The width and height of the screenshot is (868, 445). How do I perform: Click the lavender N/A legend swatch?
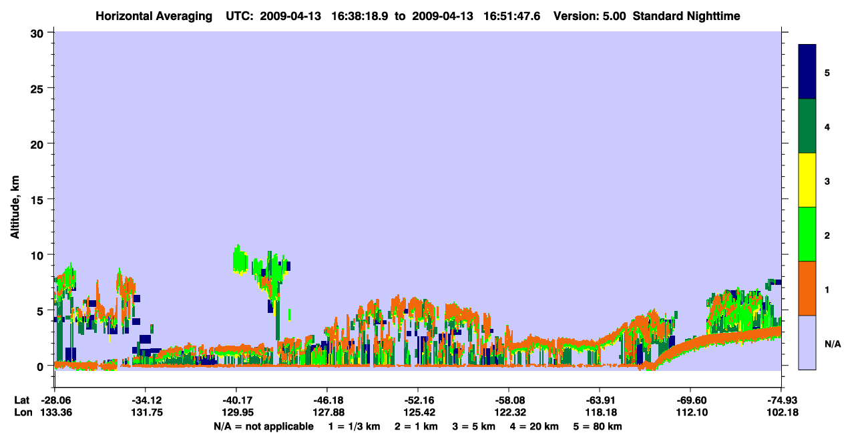point(807,342)
